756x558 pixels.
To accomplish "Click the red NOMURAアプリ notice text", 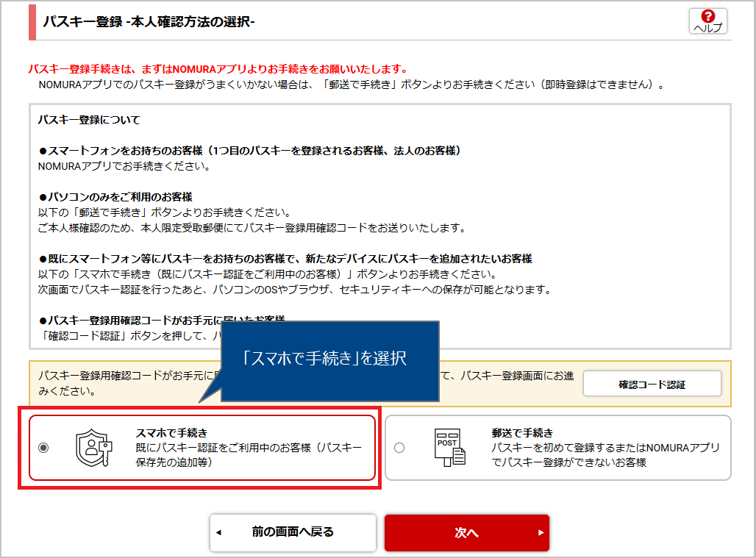I will tap(218, 69).
